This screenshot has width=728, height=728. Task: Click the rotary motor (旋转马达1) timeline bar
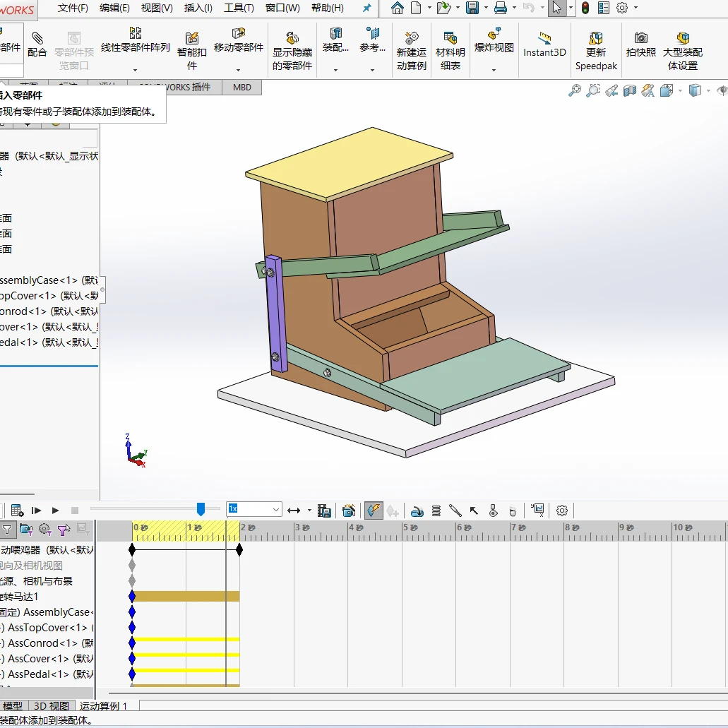point(187,596)
